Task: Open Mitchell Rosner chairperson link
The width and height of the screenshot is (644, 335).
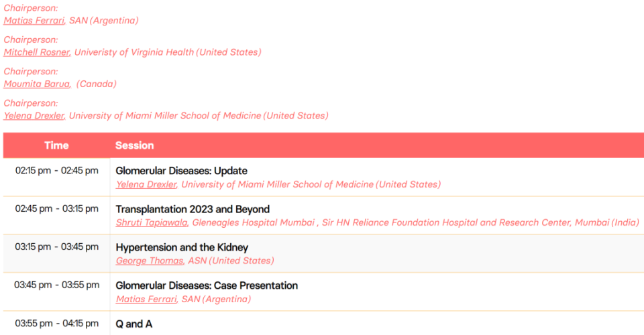Action: (x=37, y=52)
